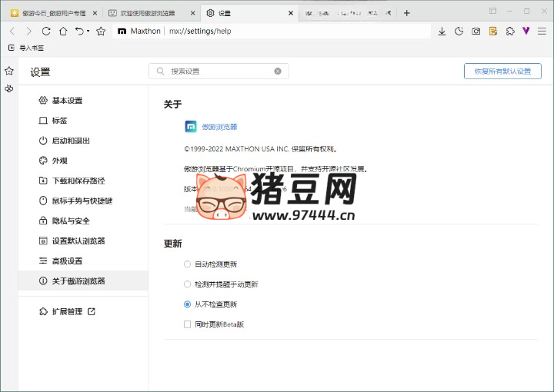The image size is (554, 392).
Task: Select 从不检查更新 radio option
Action: pyautogui.click(x=187, y=304)
